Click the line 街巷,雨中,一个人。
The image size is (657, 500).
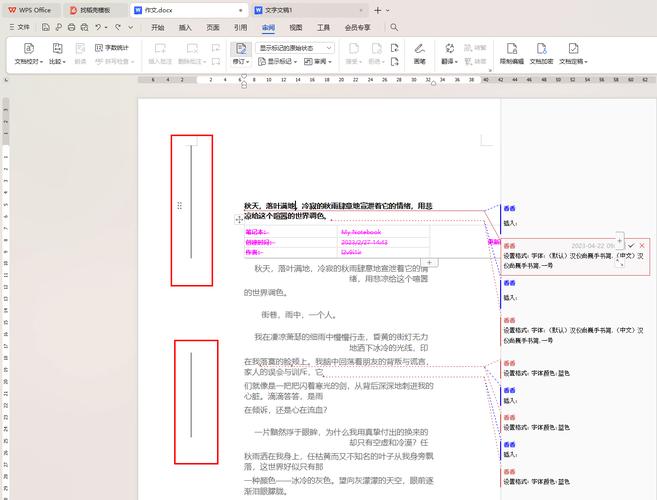point(299,315)
